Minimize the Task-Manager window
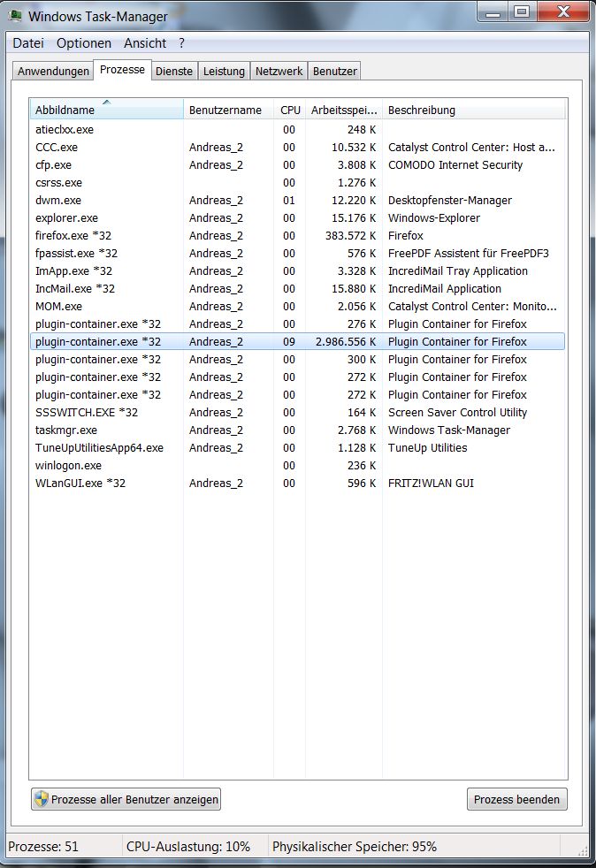Viewport: 596px width, 868px height. (x=493, y=11)
